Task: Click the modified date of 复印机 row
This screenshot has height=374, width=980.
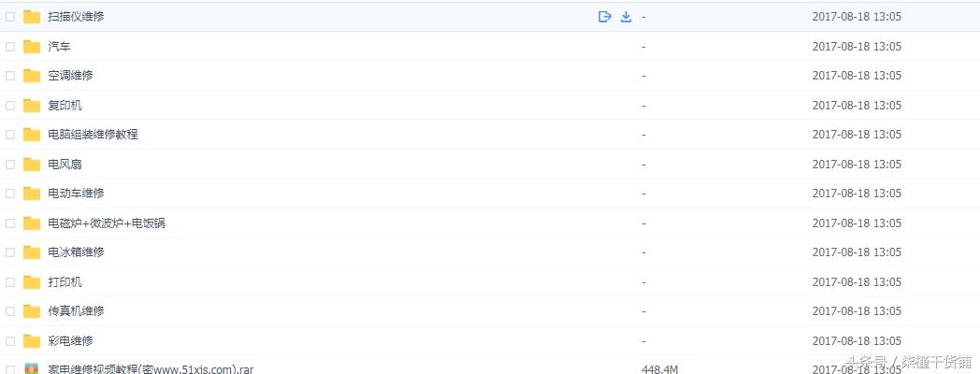Action: [857, 105]
